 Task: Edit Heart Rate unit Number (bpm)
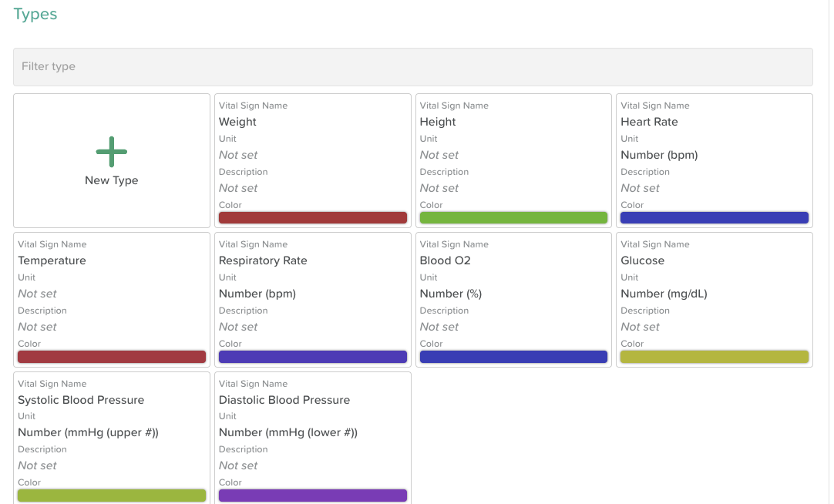(x=659, y=155)
